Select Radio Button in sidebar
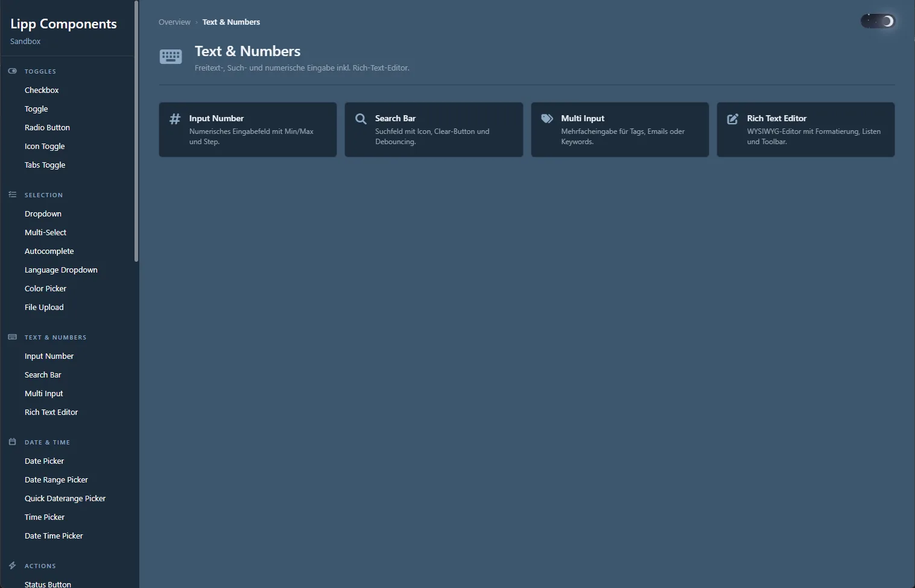 pyautogui.click(x=47, y=128)
